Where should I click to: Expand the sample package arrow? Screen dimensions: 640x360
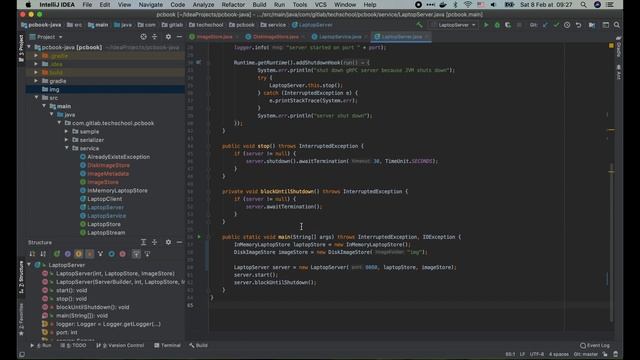[67, 131]
